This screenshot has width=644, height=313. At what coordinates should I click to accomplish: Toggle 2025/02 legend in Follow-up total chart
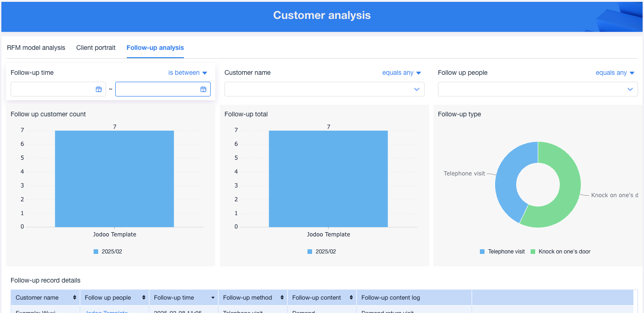[322, 252]
